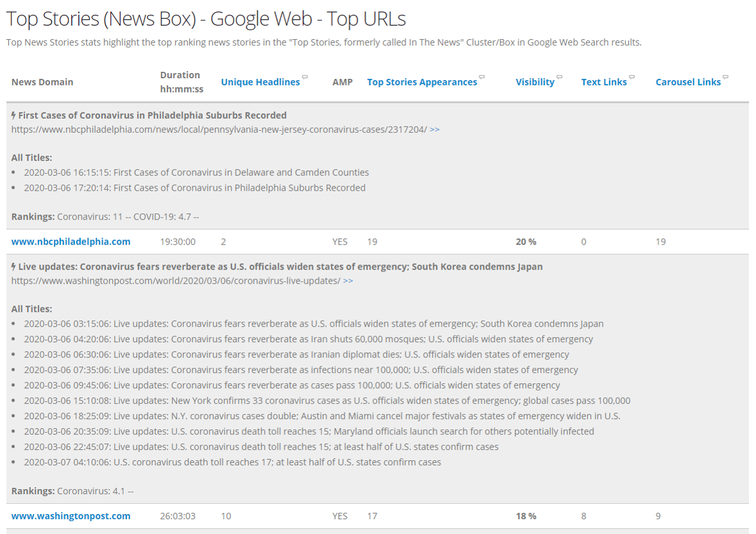Click title entry dated 2020-03-06 09:45:06
The image size is (756, 534).
point(292,386)
